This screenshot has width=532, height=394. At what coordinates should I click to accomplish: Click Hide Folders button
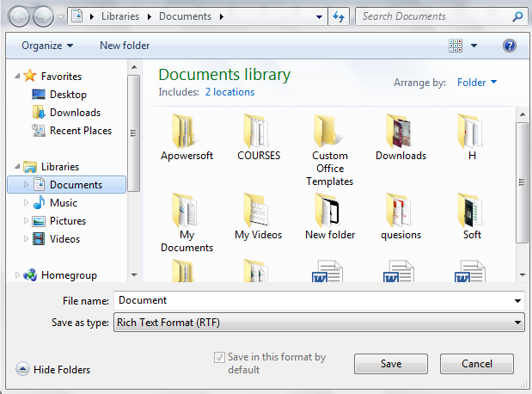[x=53, y=369]
